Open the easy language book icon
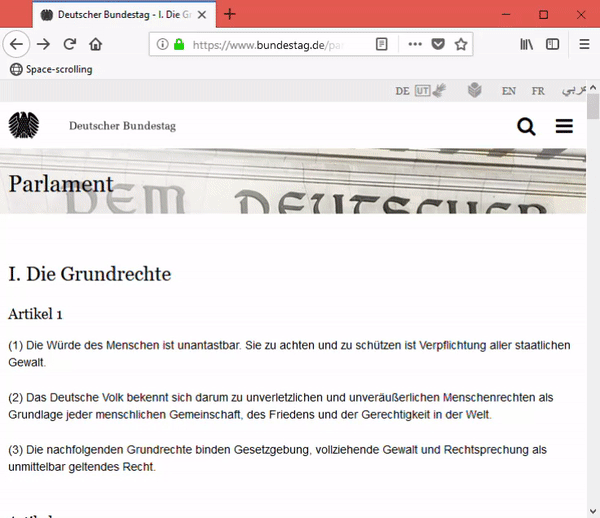This screenshot has width=600, height=518. tap(474, 91)
